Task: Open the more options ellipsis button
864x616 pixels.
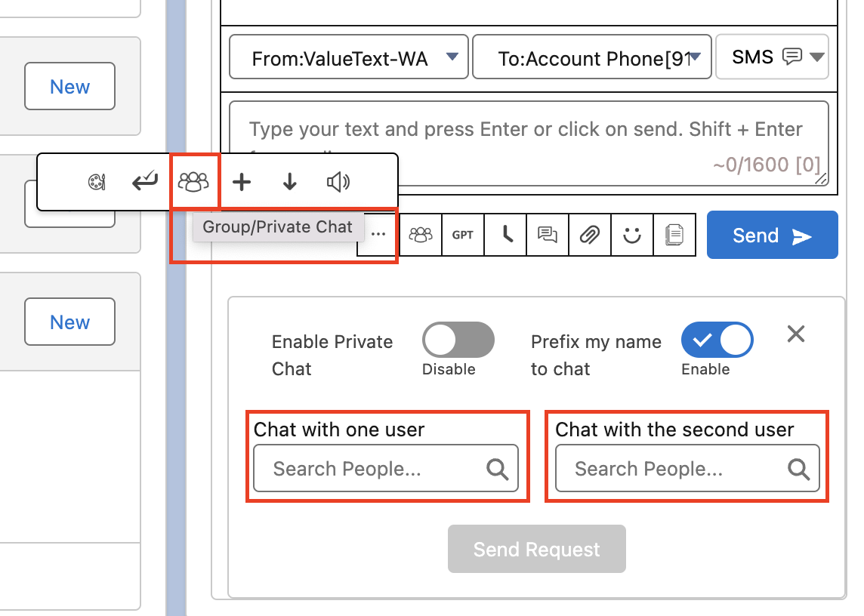Action: pos(378,235)
